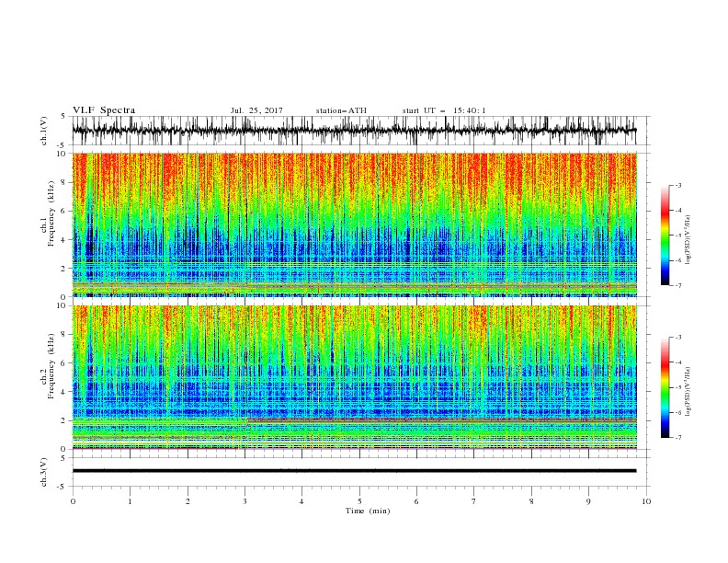
Task: Click the time axis tick label "10"
Action: (x=646, y=501)
